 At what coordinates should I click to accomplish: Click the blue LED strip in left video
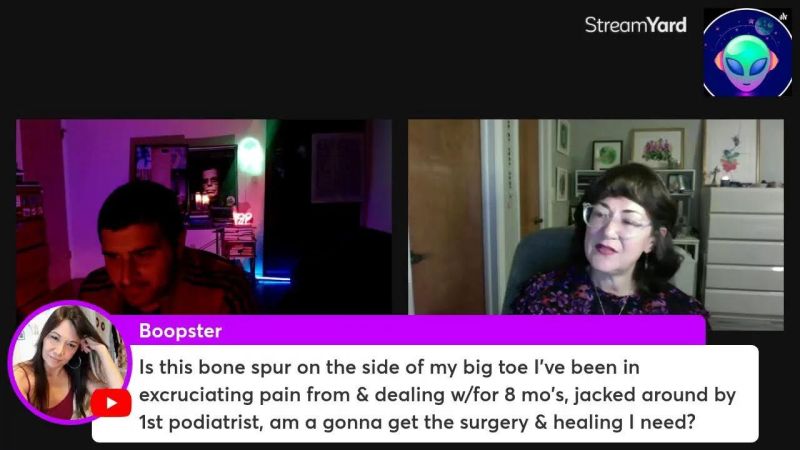tap(273, 280)
